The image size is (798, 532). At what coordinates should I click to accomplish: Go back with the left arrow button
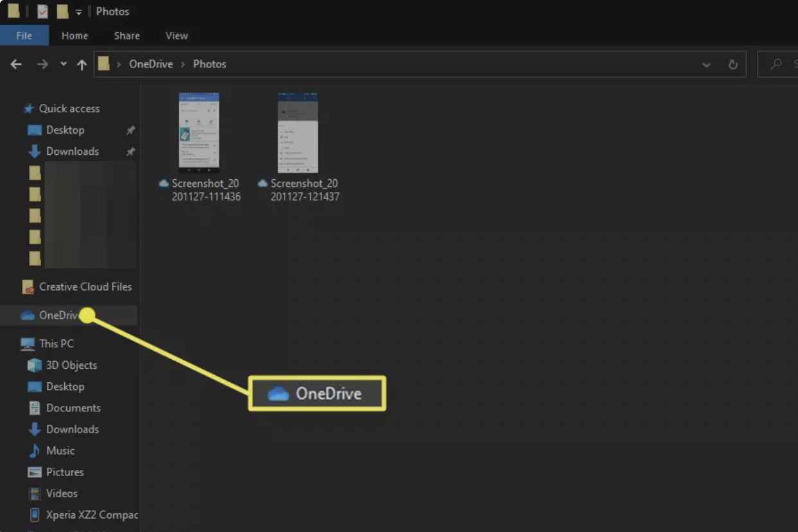point(16,64)
